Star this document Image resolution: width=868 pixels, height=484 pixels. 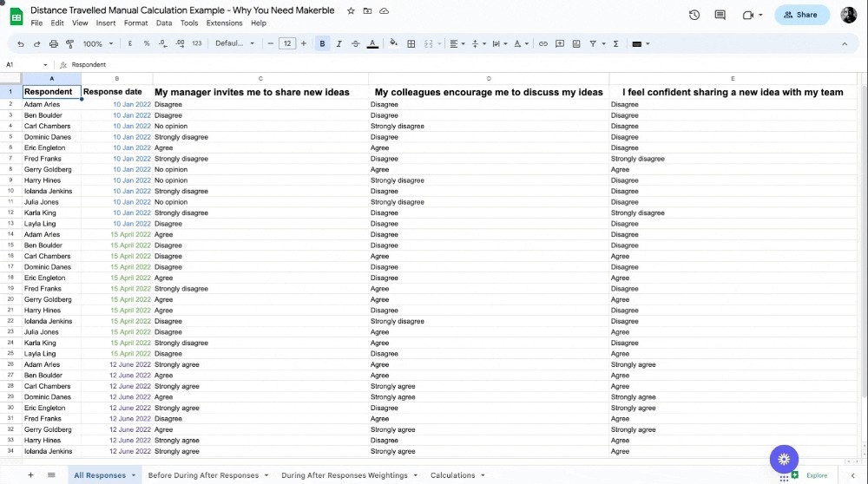coord(351,10)
